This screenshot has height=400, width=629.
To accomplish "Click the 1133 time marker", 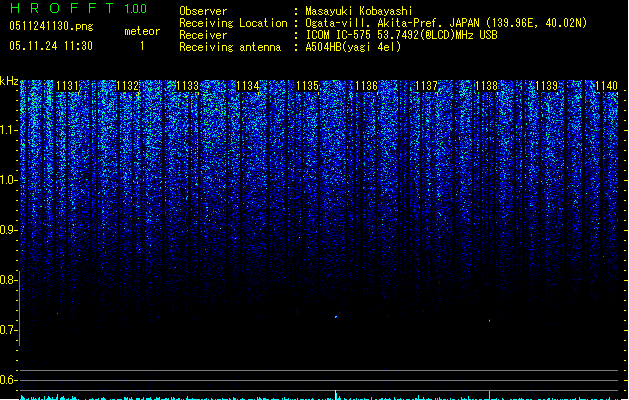I will (187, 86).
